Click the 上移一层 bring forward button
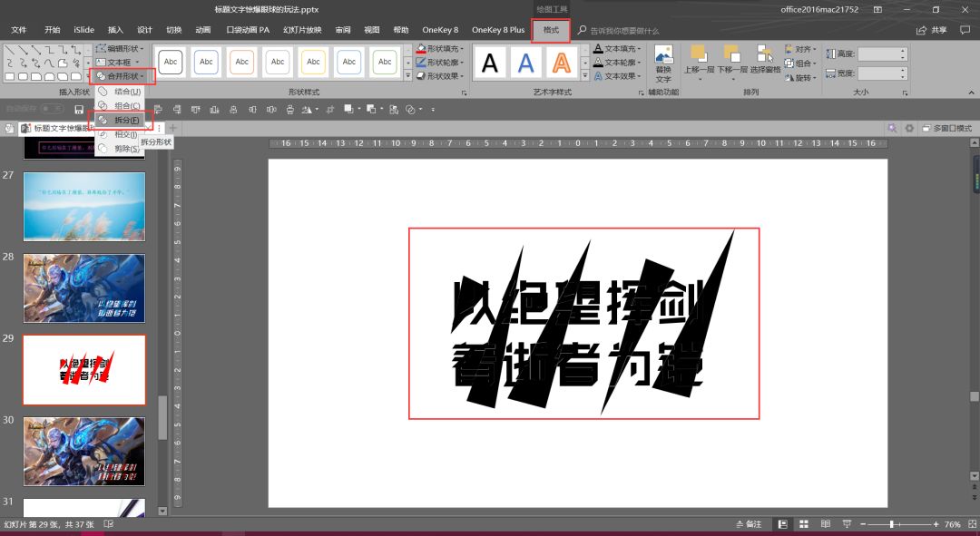Screen dimensions: 980x536 click(x=699, y=63)
